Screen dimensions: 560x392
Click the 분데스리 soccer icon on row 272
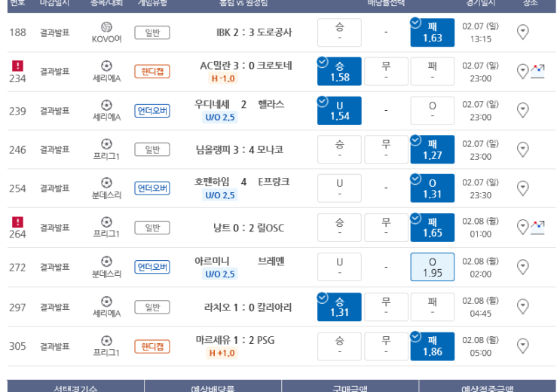[x=106, y=262]
